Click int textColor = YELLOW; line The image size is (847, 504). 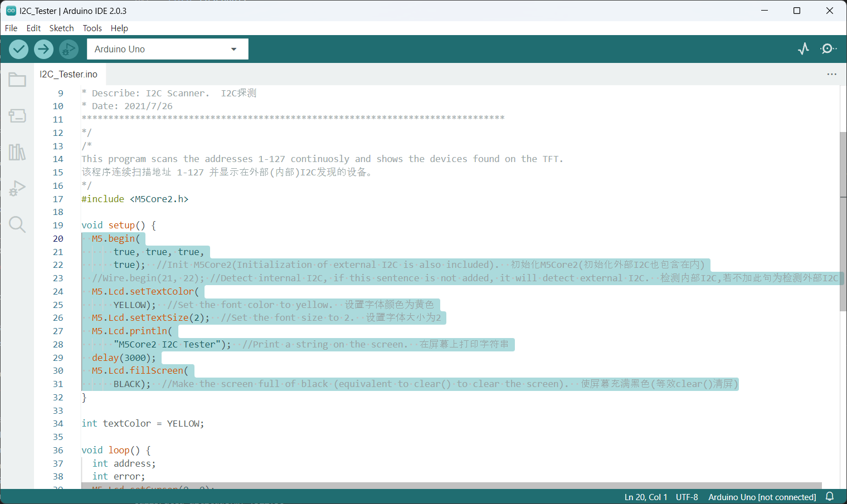pyautogui.click(x=143, y=423)
